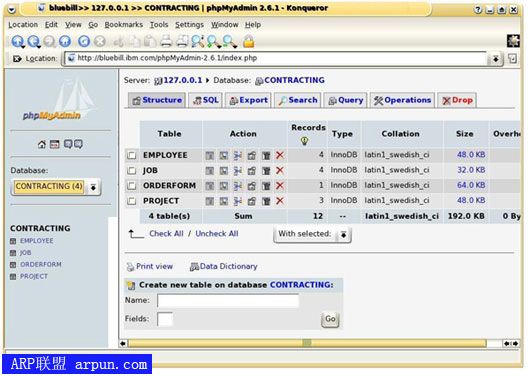Click the Konqueror animated gear logo
This screenshot has width=530, height=376.
(x=513, y=41)
